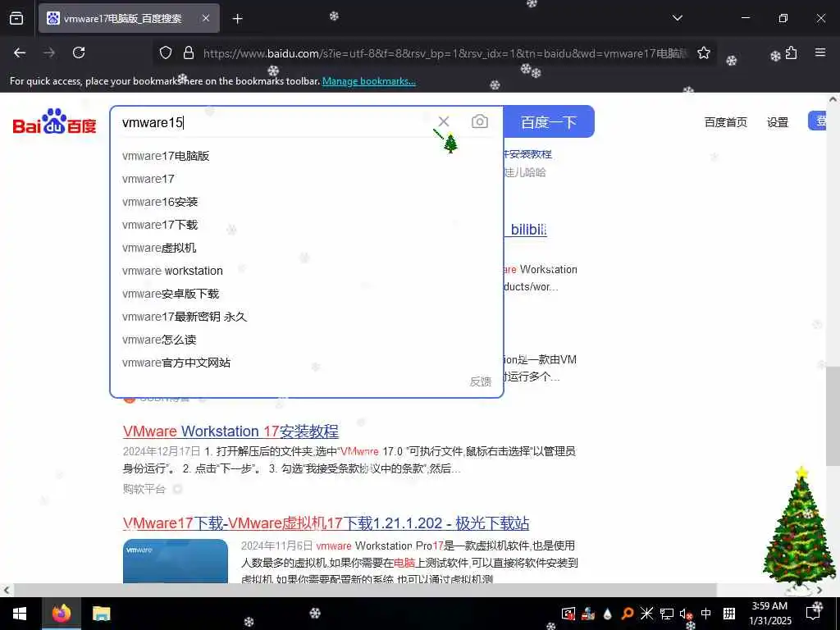Click the 反馈 feedback link
This screenshot has width=840, height=630.
click(481, 381)
